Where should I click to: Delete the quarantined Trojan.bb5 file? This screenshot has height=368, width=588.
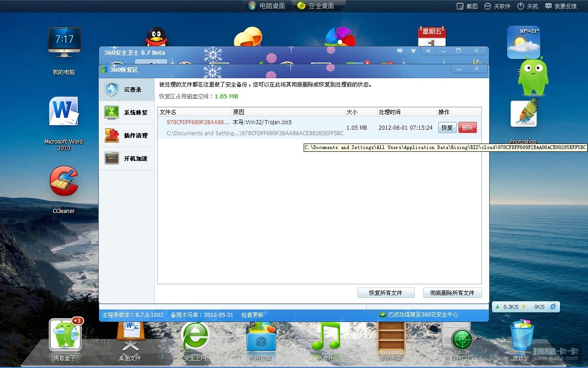point(467,127)
